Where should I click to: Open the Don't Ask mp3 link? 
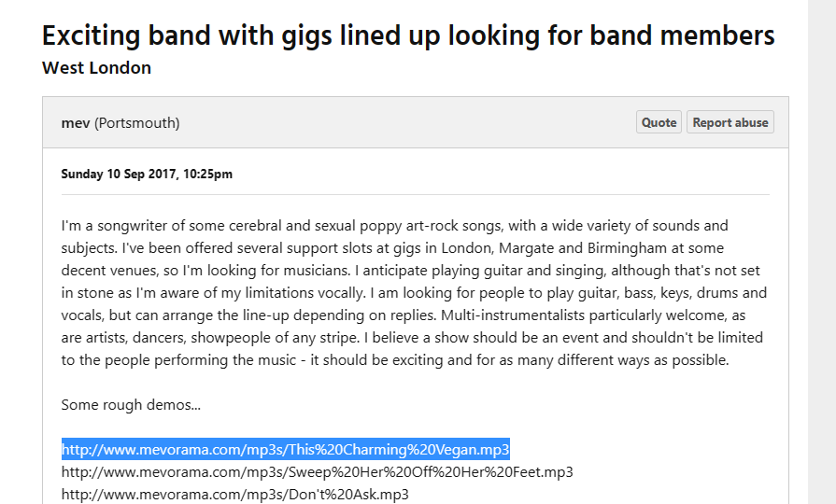click(234, 495)
